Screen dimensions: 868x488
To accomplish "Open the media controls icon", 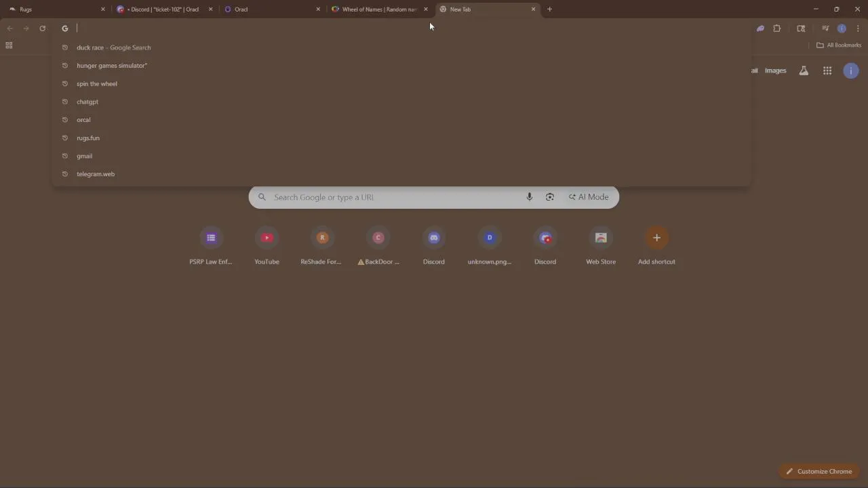I will pos(825,28).
